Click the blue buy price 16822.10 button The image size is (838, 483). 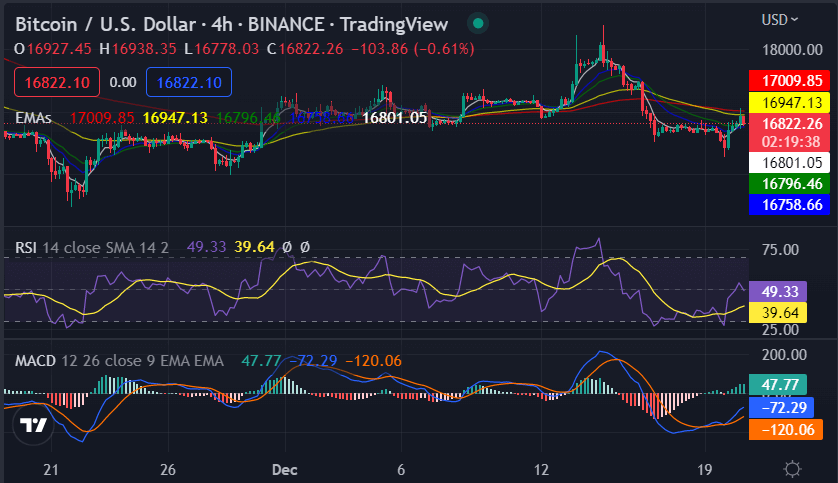click(x=189, y=82)
